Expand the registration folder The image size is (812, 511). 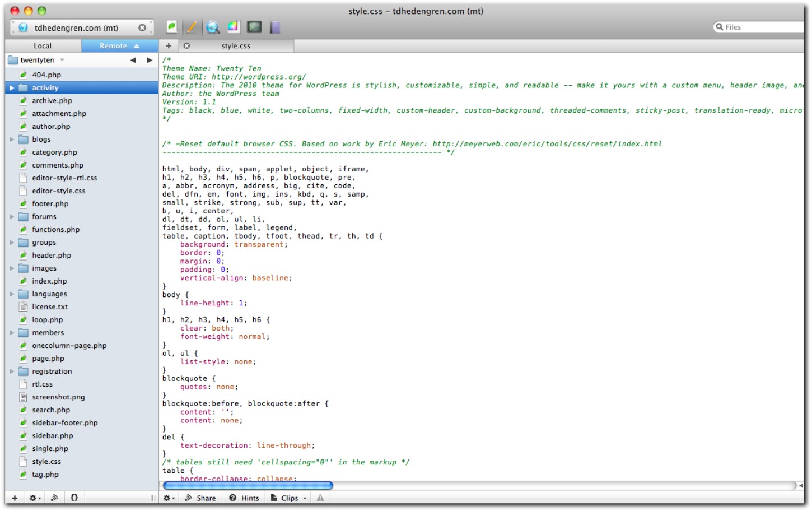pyautogui.click(x=12, y=371)
